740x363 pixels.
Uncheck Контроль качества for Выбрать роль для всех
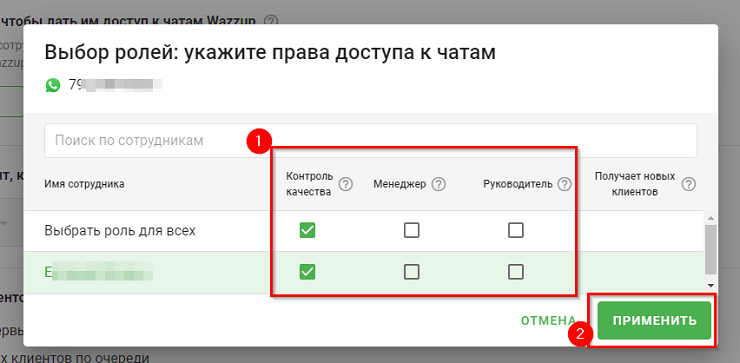point(307,230)
